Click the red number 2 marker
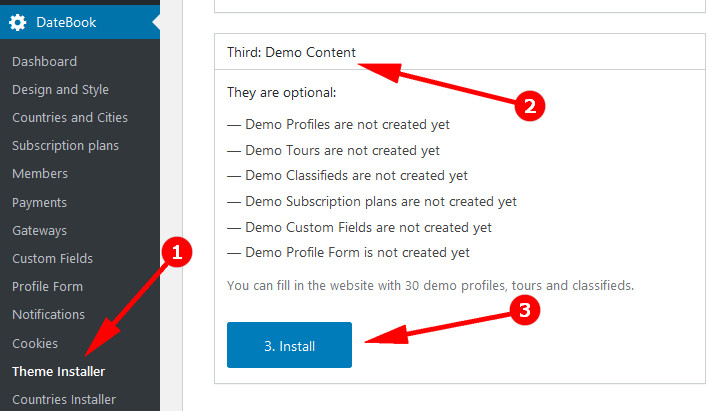This screenshot has width=719, height=411. pyautogui.click(x=529, y=105)
